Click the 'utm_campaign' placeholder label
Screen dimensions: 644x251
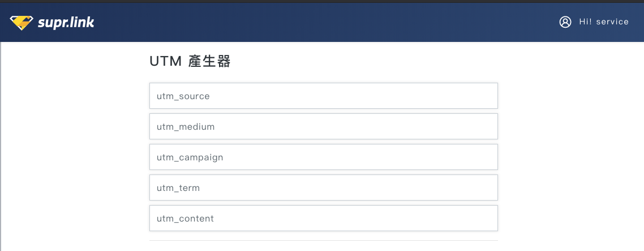tap(190, 158)
